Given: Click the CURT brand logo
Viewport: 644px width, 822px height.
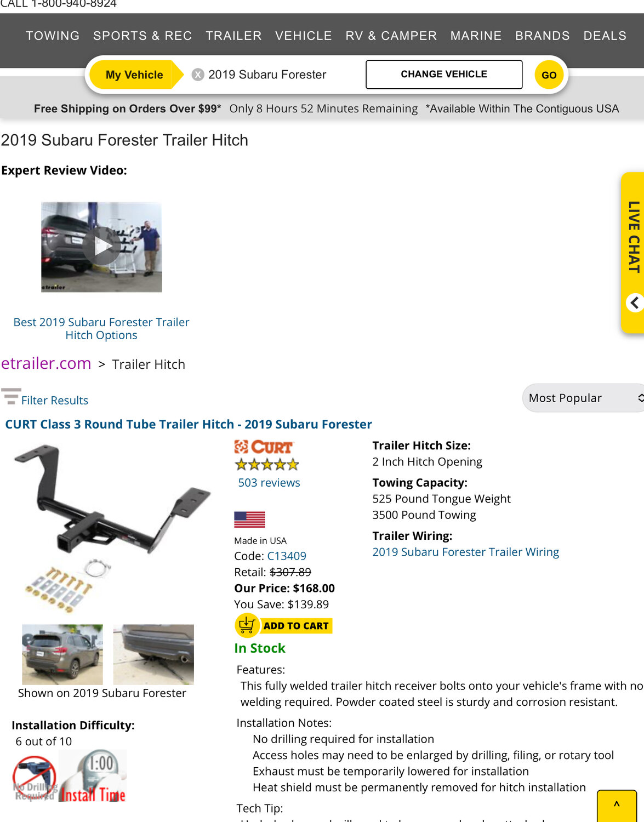Looking at the screenshot, I should (x=264, y=447).
